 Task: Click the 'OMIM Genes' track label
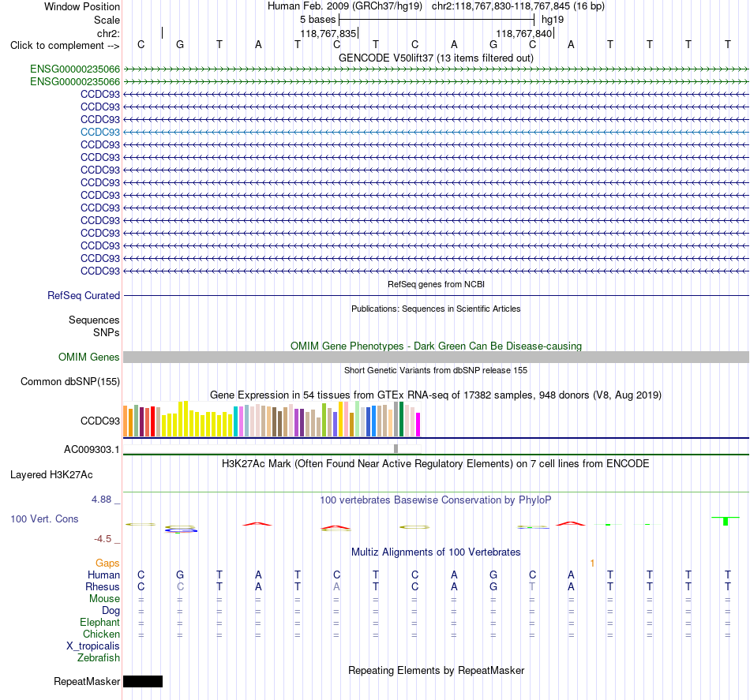point(88,357)
